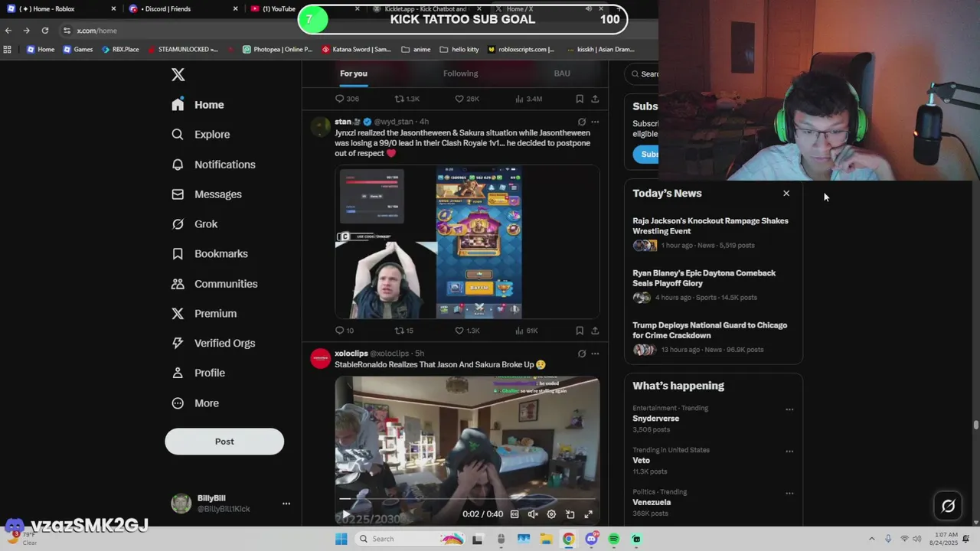Click the Post button
The image size is (980, 551).
click(x=224, y=442)
